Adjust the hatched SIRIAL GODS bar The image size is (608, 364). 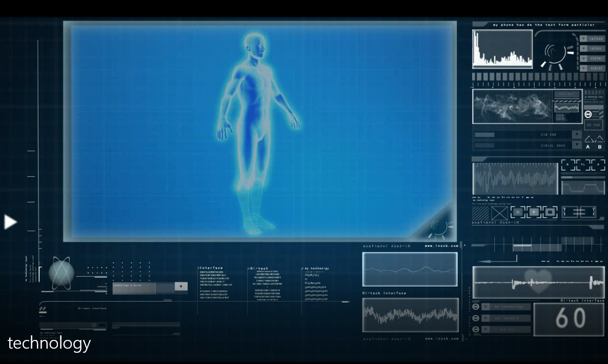484,145
